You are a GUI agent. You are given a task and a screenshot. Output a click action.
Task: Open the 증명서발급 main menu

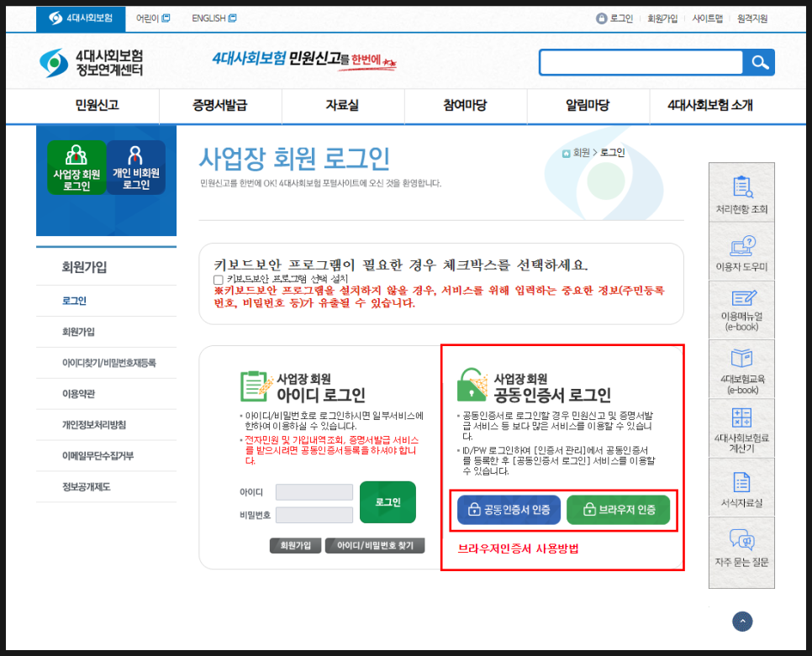(220, 106)
